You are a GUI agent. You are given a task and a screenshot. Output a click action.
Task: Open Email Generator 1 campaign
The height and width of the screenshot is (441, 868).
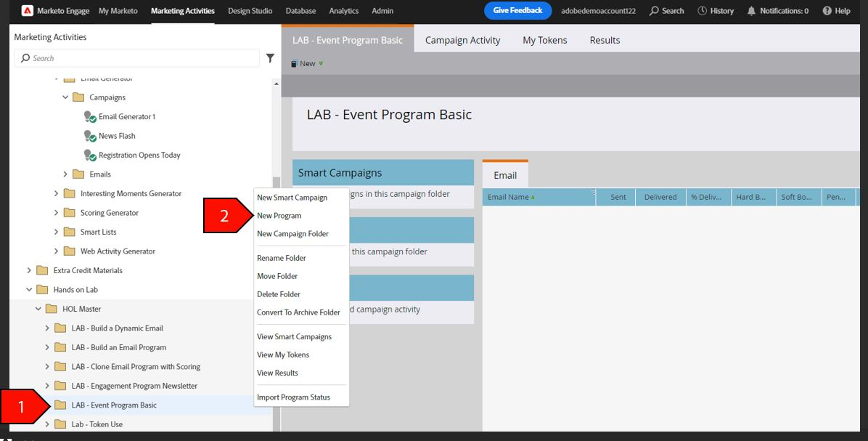tap(127, 117)
